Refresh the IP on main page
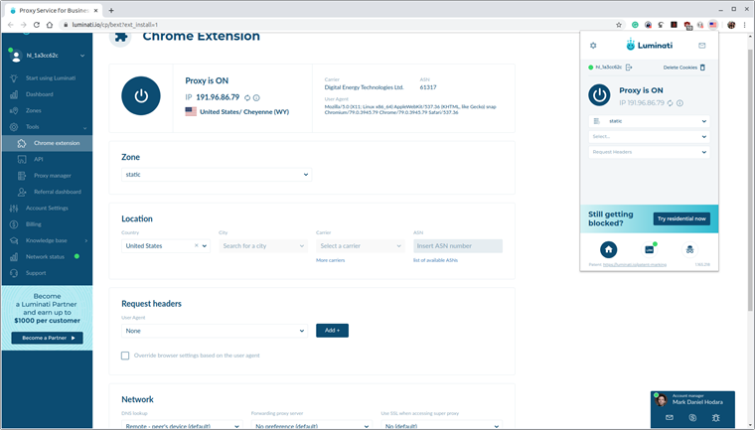The image size is (755, 430). [x=247, y=98]
